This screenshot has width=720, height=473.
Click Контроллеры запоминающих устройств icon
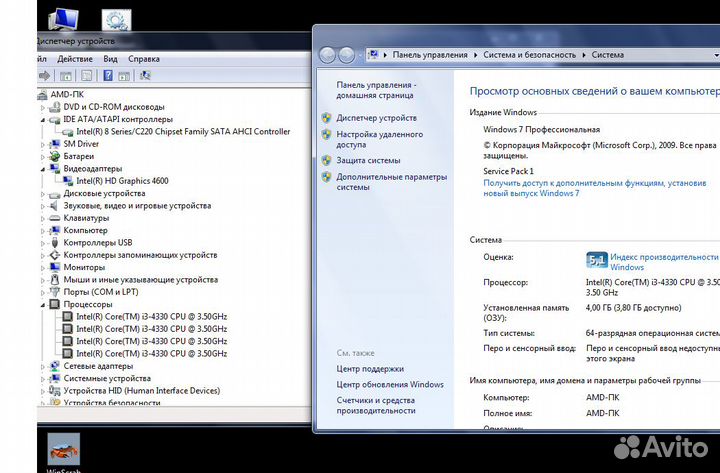55,255
